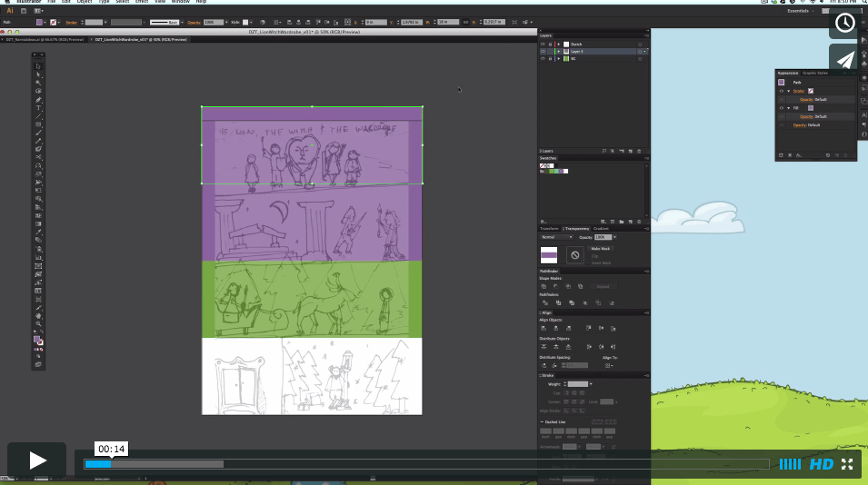Create new layer in Layers panel
868x485 pixels.
(x=630, y=151)
